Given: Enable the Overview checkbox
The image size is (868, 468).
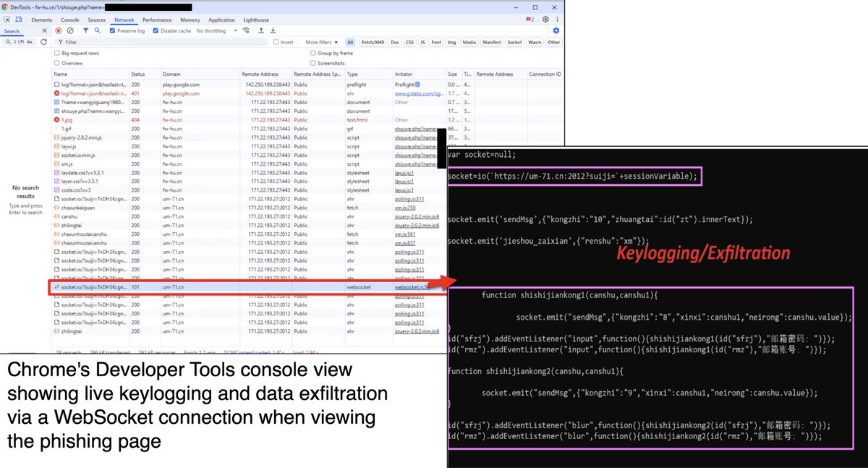Looking at the screenshot, I should [x=57, y=63].
